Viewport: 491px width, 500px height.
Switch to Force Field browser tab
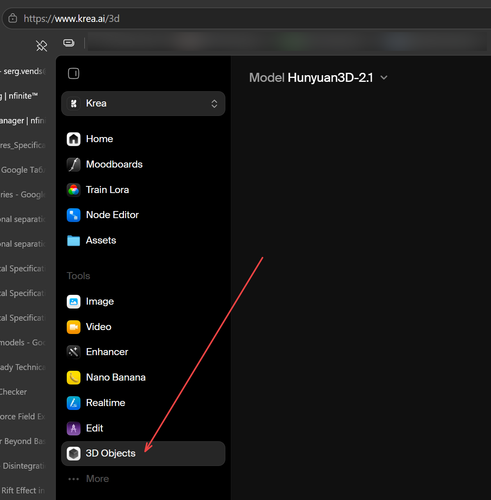coord(23,417)
